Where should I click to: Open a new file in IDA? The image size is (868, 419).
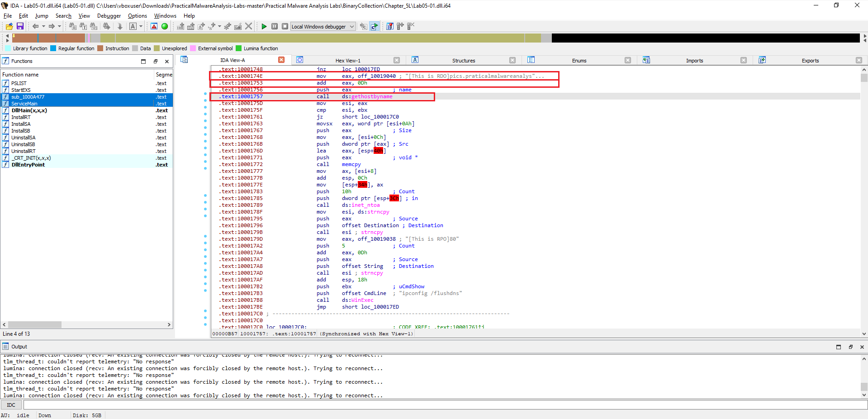point(8,26)
